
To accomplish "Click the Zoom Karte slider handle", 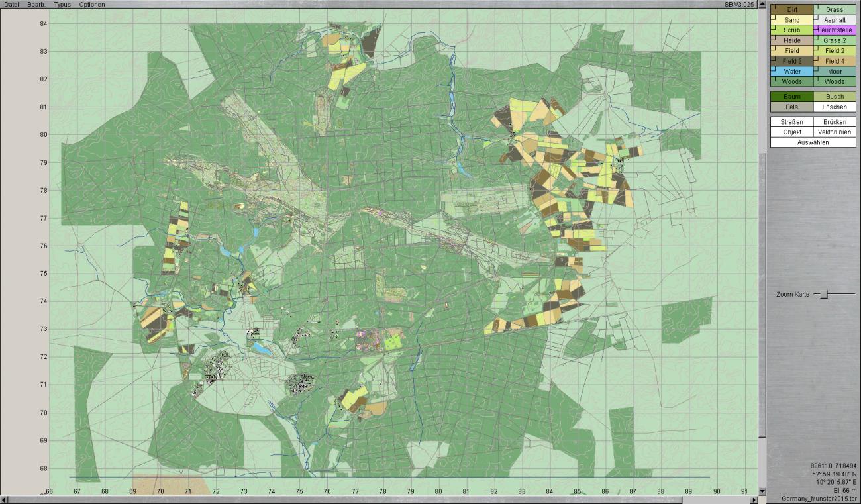I will tap(824, 294).
